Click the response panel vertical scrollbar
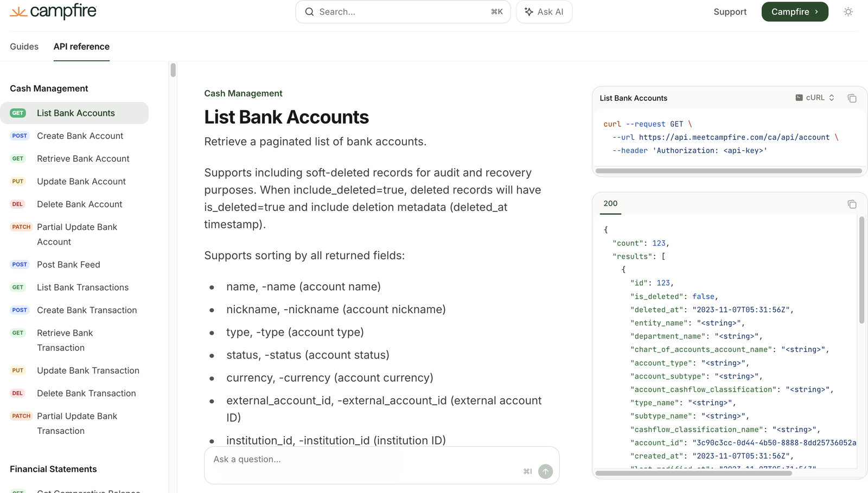868x493 pixels. pos(861,270)
